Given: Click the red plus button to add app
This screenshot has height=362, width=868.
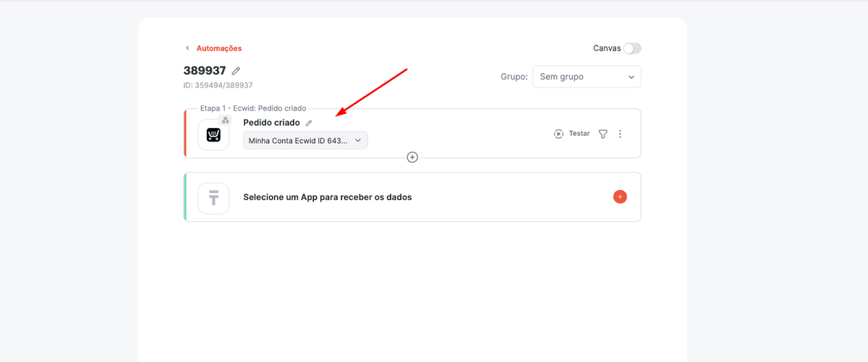Looking at the screenshot, I should (x=620, y=197).
